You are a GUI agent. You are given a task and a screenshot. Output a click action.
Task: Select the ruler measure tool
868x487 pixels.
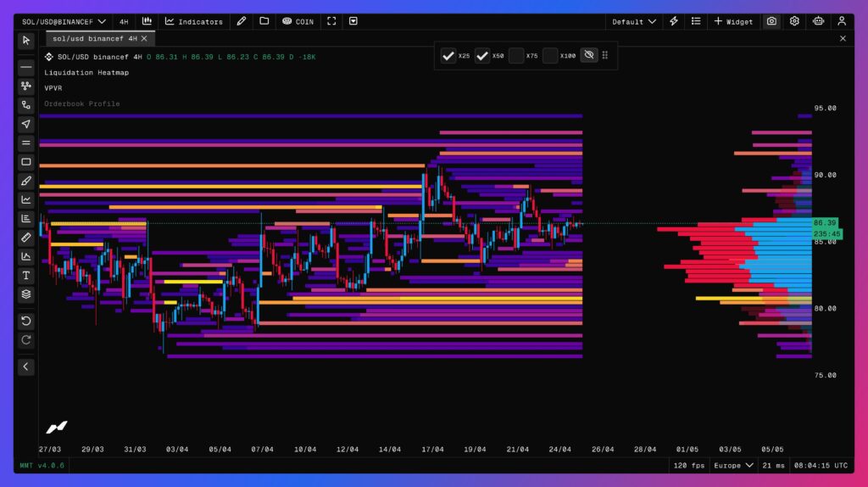point(26,238)
